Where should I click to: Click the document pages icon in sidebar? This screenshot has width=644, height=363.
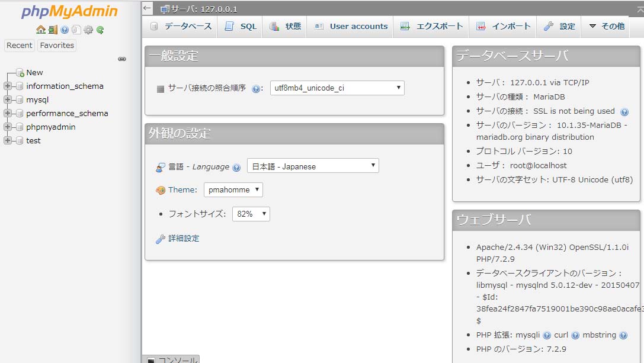coord(76,30)
